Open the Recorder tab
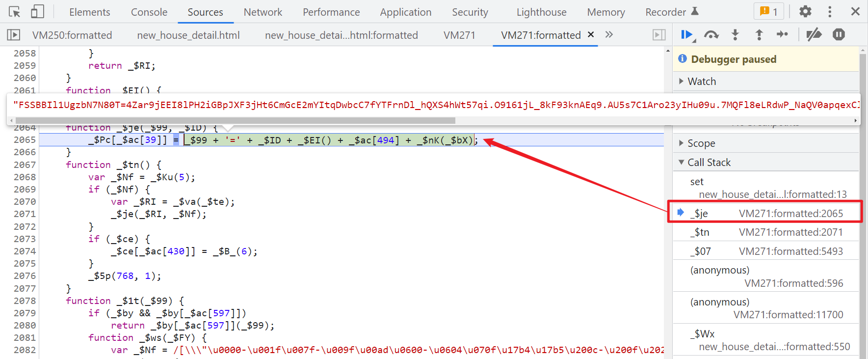Screen dimensions: 868x359 672,12
